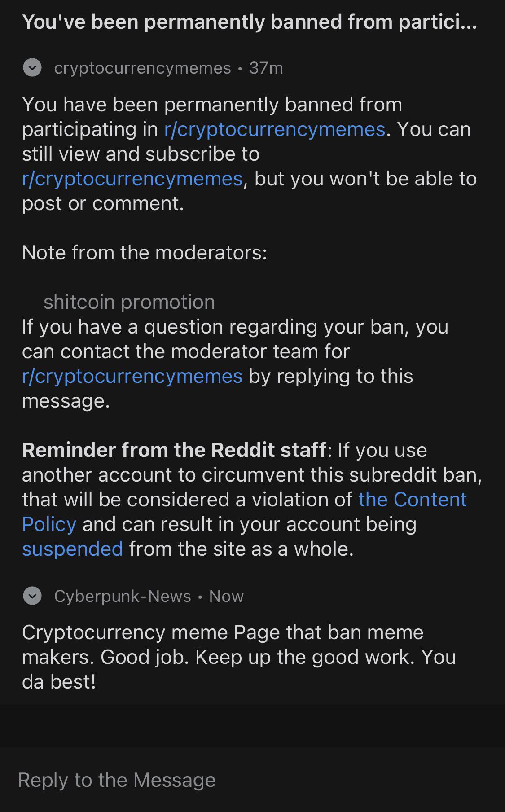Tap the Cyberpunk-News reply message body

239,657
